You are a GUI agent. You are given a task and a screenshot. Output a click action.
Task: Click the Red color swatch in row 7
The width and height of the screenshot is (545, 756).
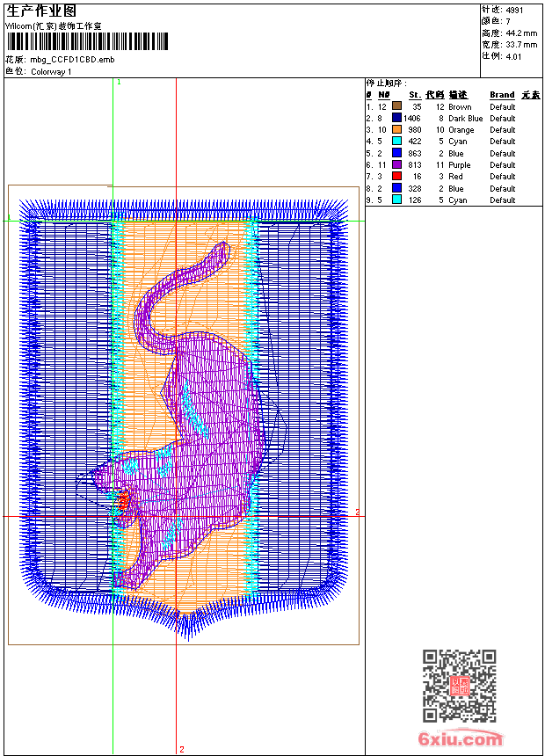396,177
